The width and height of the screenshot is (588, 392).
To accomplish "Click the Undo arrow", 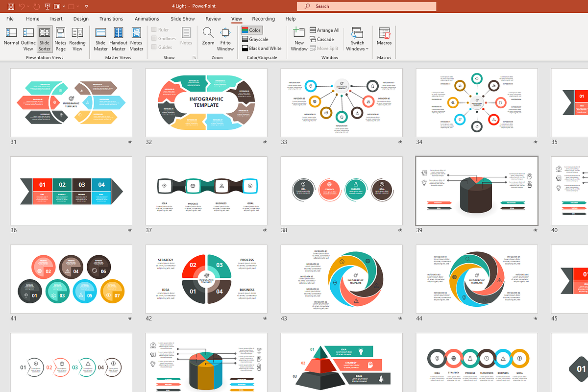I will tap(22, 6).
